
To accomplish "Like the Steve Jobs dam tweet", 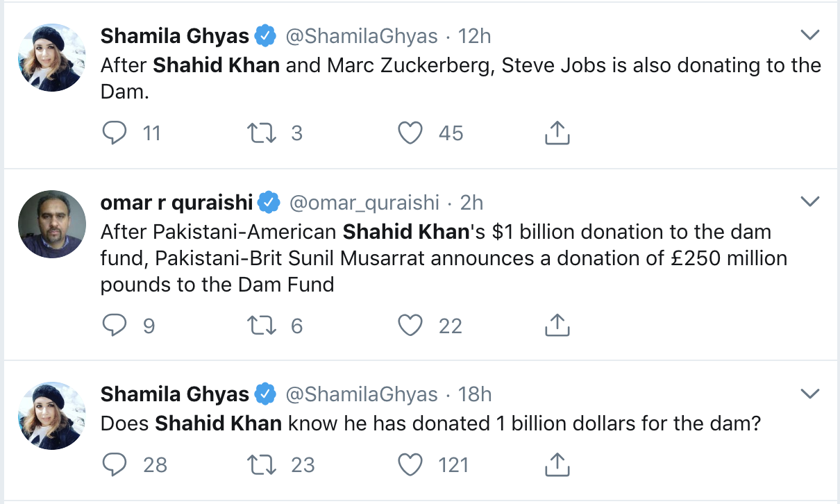I will (x=411, y=133).
